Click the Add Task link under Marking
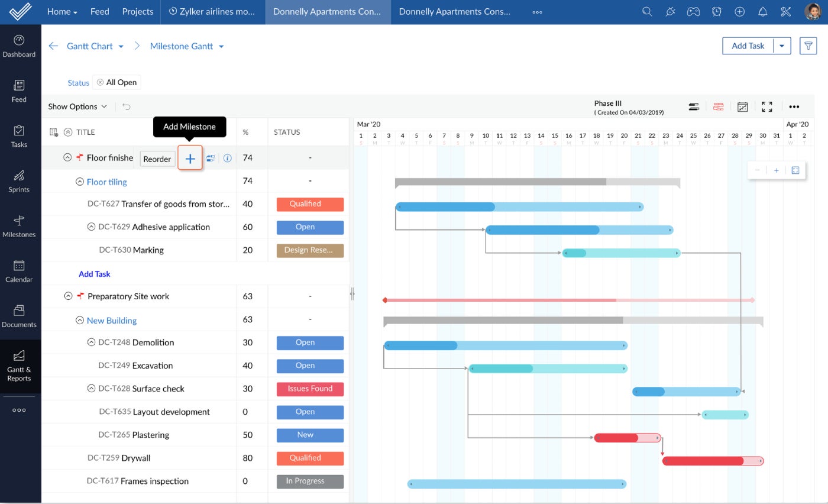828x504 pixels. click(95, 274)
